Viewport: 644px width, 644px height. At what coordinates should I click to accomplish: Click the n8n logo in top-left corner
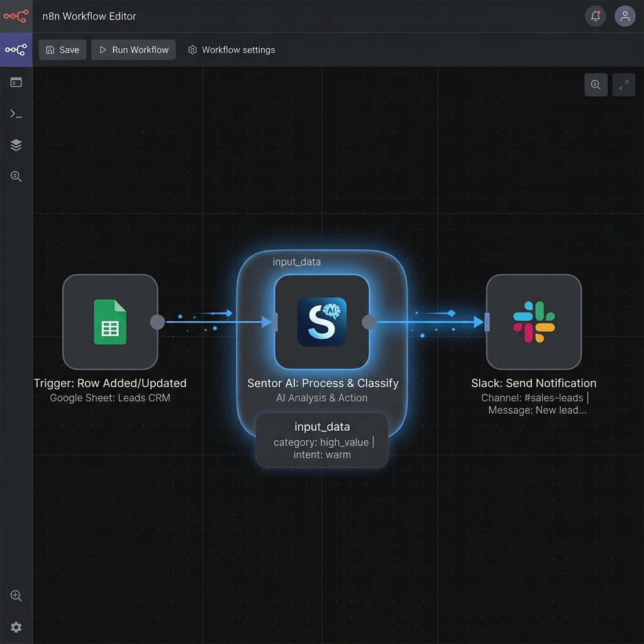[16, 16]
